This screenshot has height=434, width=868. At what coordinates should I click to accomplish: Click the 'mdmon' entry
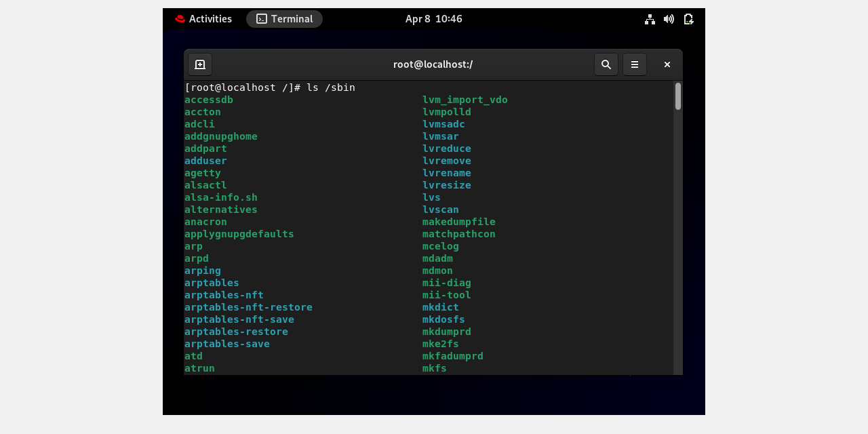437,271
